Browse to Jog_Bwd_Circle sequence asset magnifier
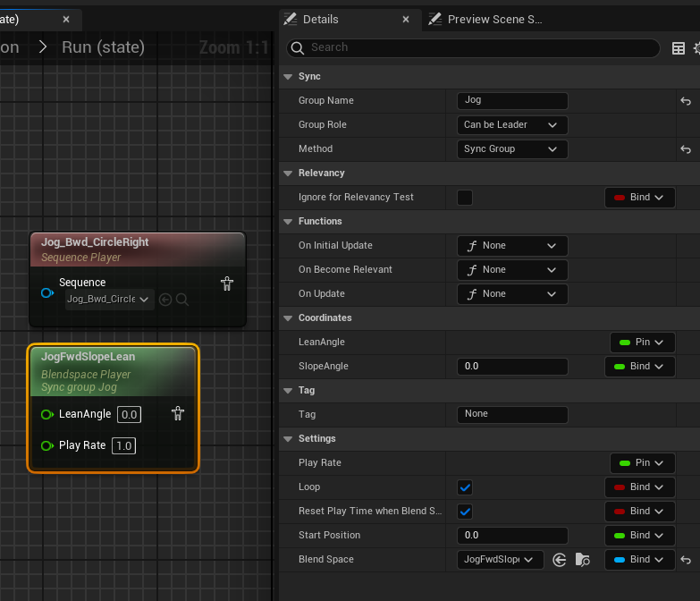The height and width of the screenshot is (601, 700). pyautogui.click(x=182, y=300)
